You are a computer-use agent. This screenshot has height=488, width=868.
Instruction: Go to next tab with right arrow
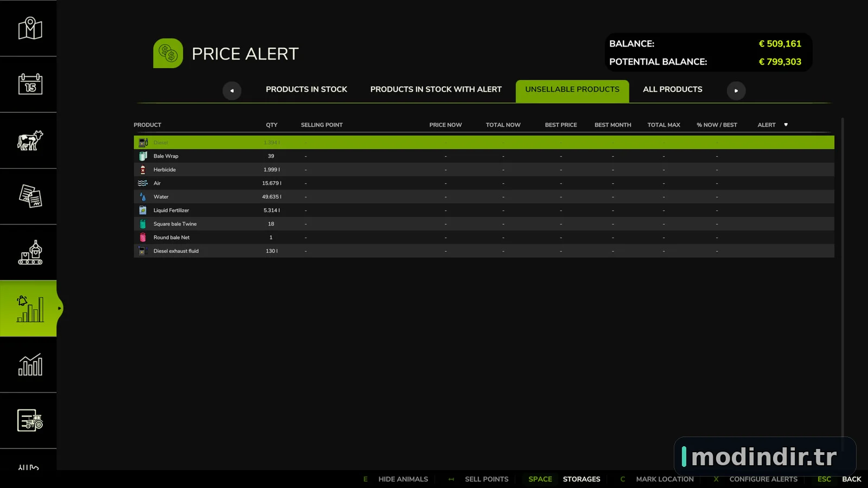click(x=736, y=91)
